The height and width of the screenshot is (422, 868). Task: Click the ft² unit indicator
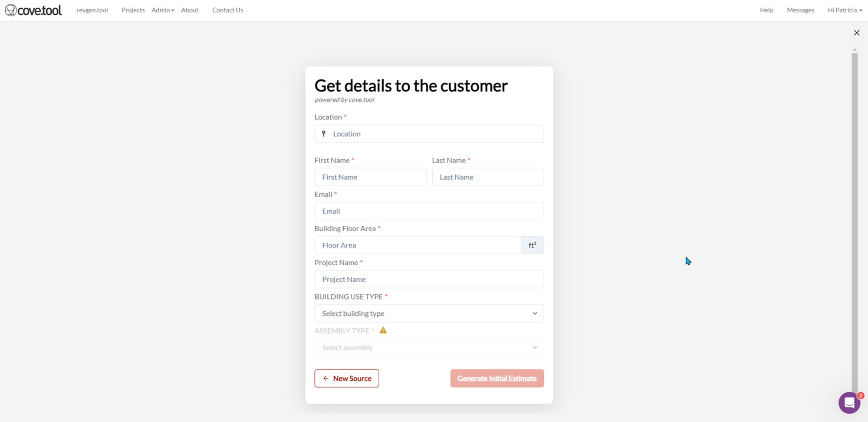click(x=532, y=245)
